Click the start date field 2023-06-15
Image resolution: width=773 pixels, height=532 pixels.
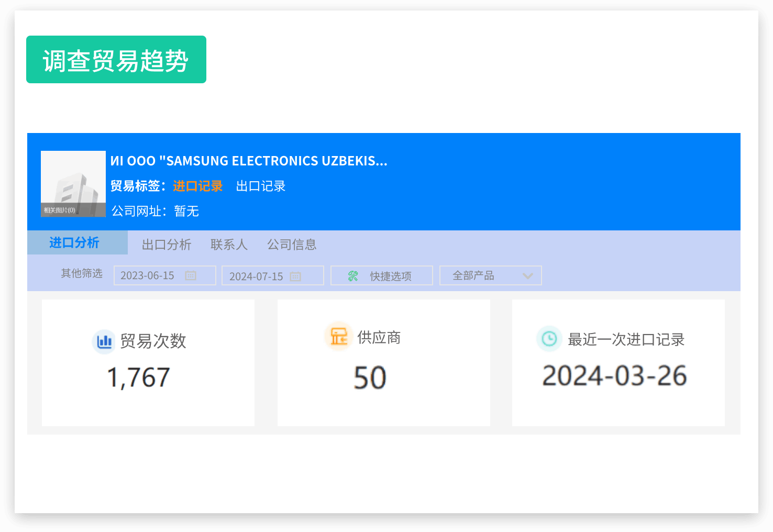point(165,275)
